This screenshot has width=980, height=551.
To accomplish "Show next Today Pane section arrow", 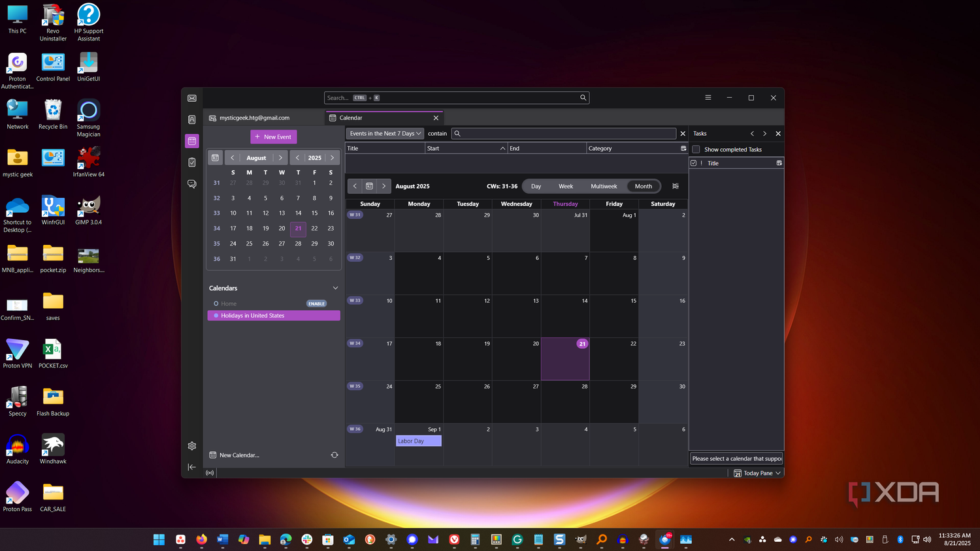I will tap(764, 133).
